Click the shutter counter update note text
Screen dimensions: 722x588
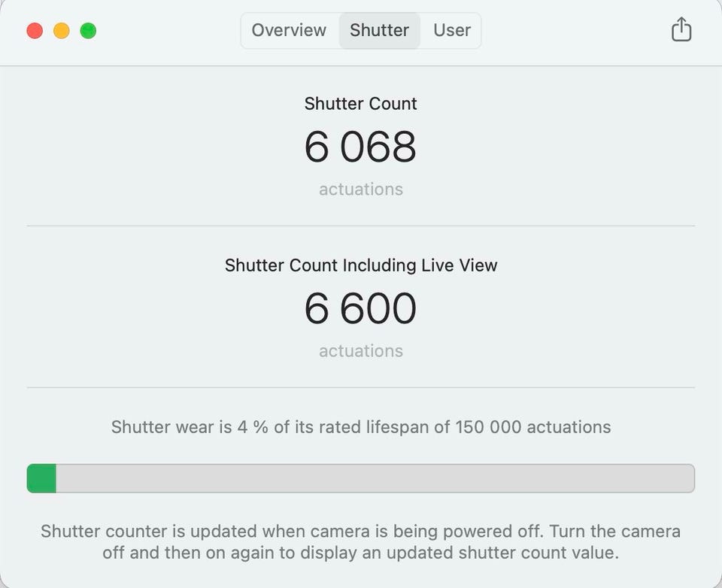tap(361, 542)
